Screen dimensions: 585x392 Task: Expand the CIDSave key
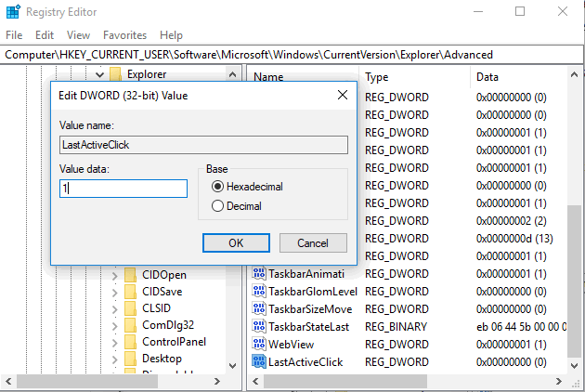(115, 293)
